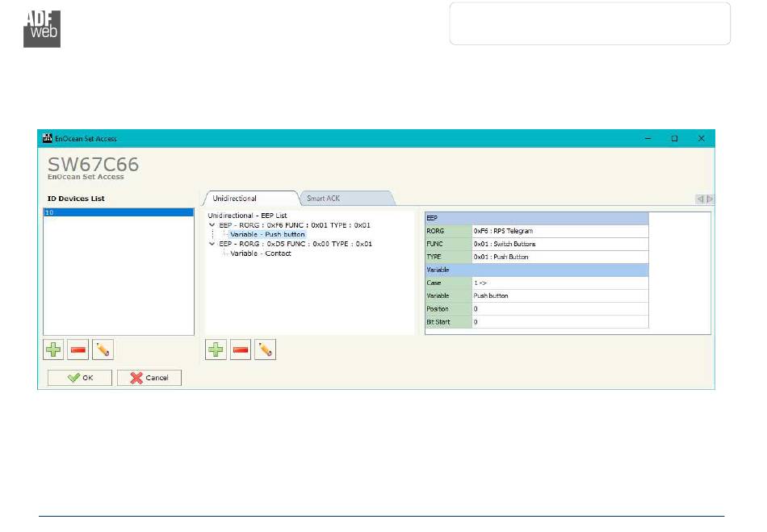Click the ADFweb logo

[41, 29]
